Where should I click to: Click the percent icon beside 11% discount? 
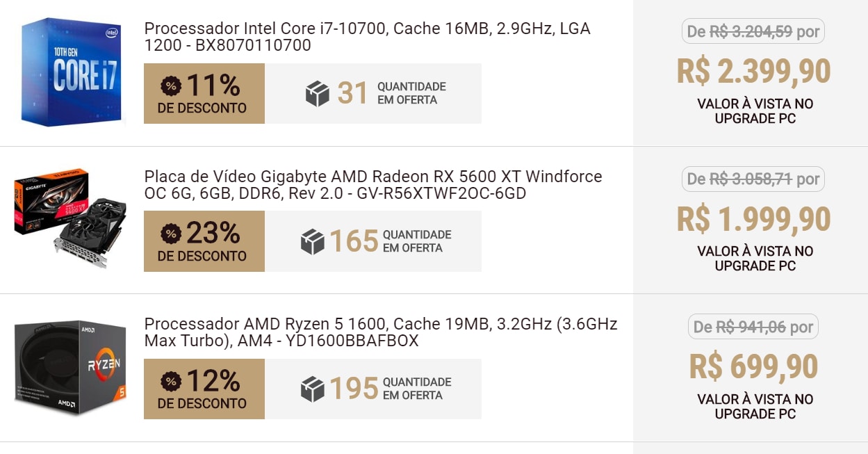pyautogui.click(x=171, y=86)
